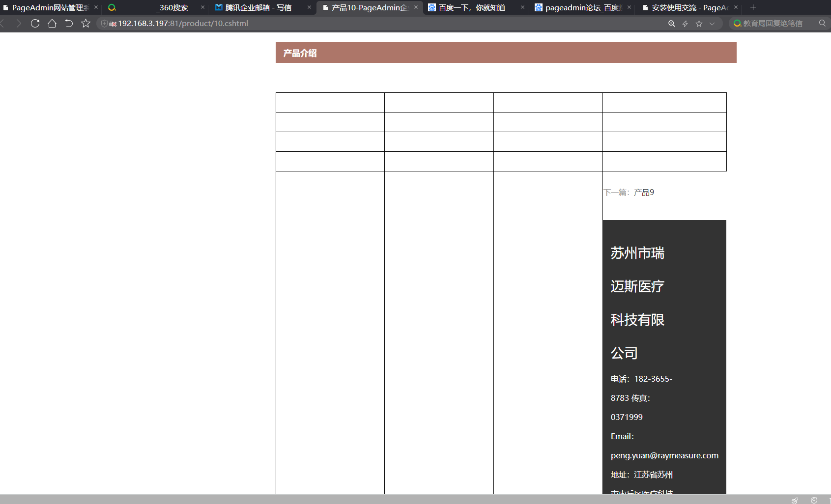Click the address bar URL 192.168.3.197:81
Viewport: 831px width, 504px height.
(183, 23)
